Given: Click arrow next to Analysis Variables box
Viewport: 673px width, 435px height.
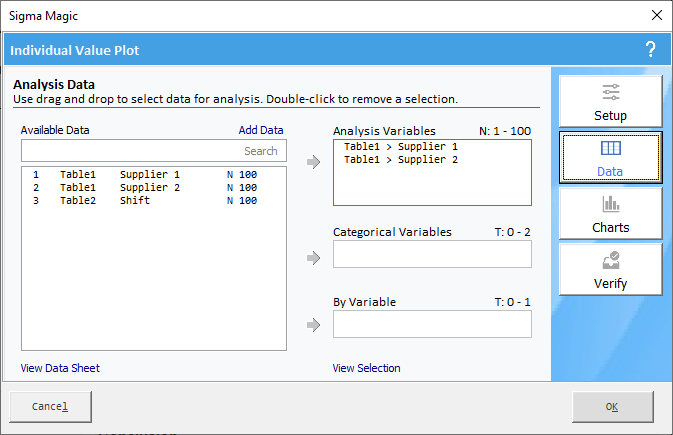Looking at the screenshot, I should coord(314,162).
